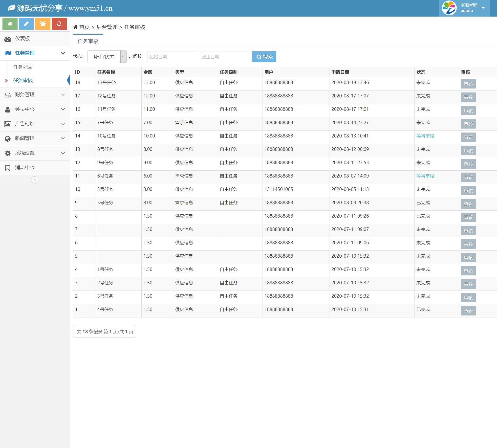
Task: Click the bookmark icon for 消息中心
Action: (8, 168)
